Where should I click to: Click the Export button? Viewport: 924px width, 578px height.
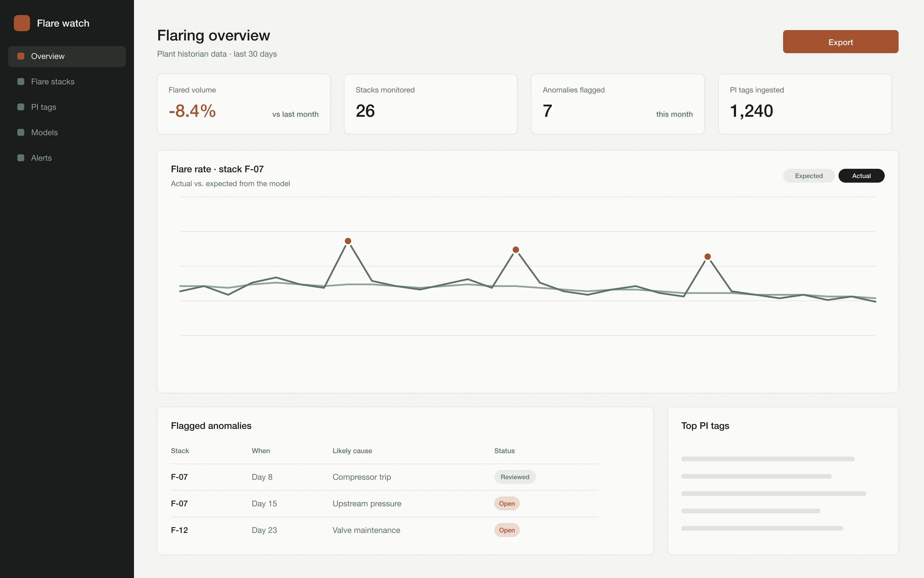tap(840, 42)
